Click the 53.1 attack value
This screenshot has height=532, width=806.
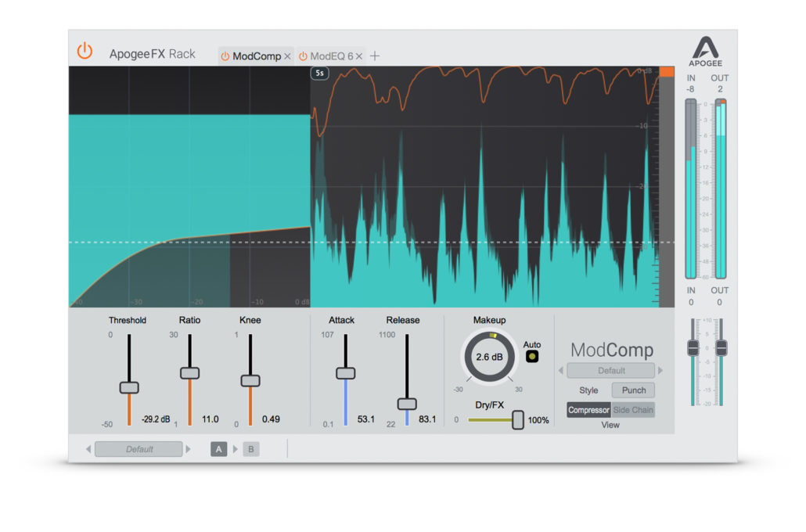(366, 419)
